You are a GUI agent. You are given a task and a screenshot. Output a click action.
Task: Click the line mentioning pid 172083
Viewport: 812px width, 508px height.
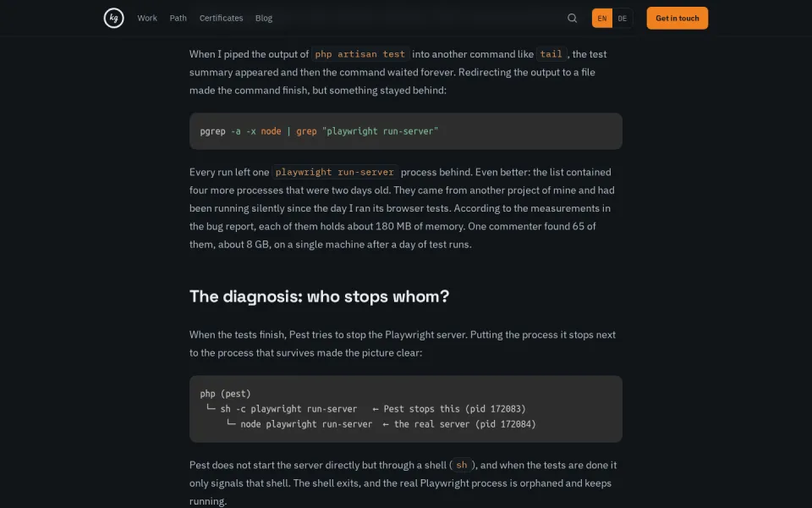point(366,409)
